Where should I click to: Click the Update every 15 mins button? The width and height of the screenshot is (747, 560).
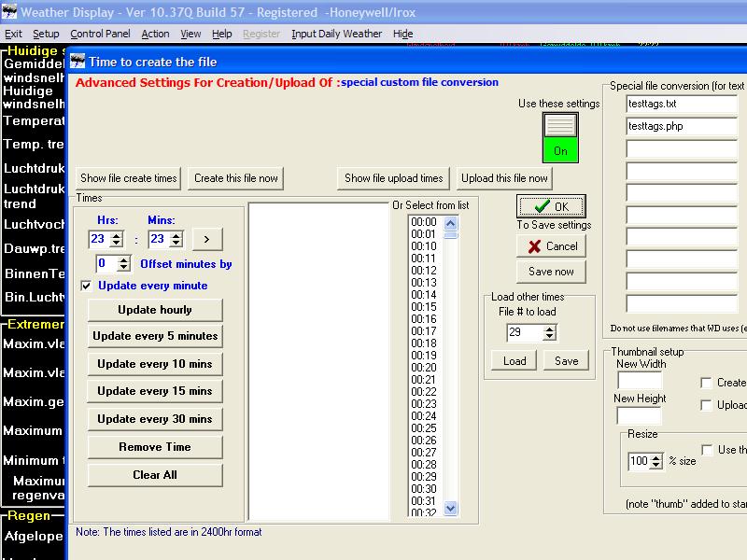pos(155,391)
